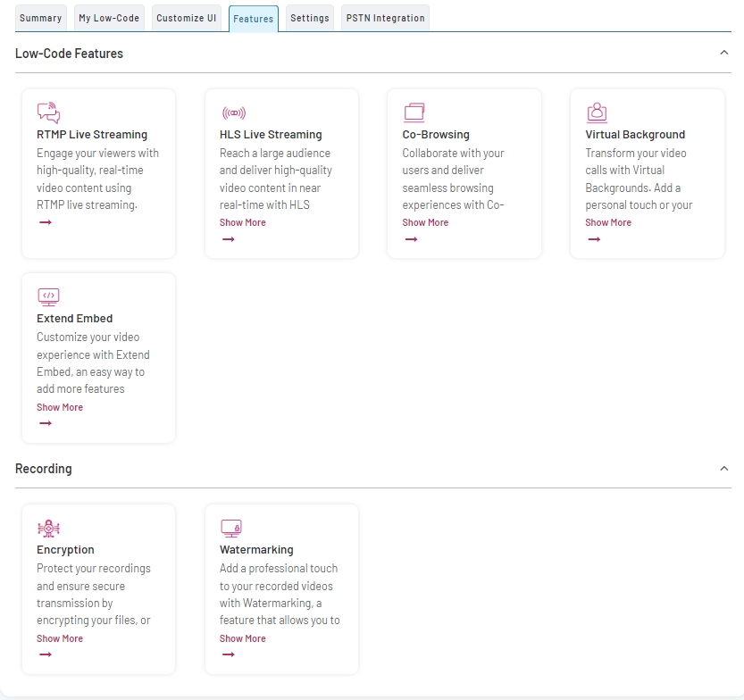Click the Low-Code Features heading
This screenshot has width=744, height=700.
[70, 54]
